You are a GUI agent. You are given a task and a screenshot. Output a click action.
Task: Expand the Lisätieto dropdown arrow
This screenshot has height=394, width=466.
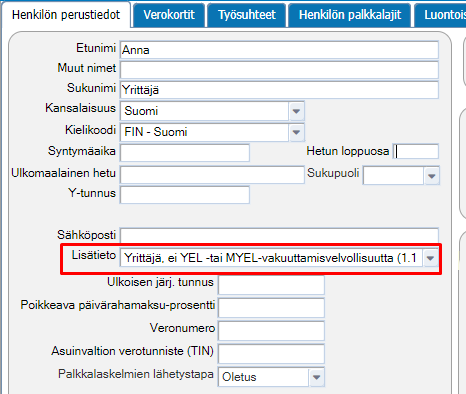pos(430,258)
